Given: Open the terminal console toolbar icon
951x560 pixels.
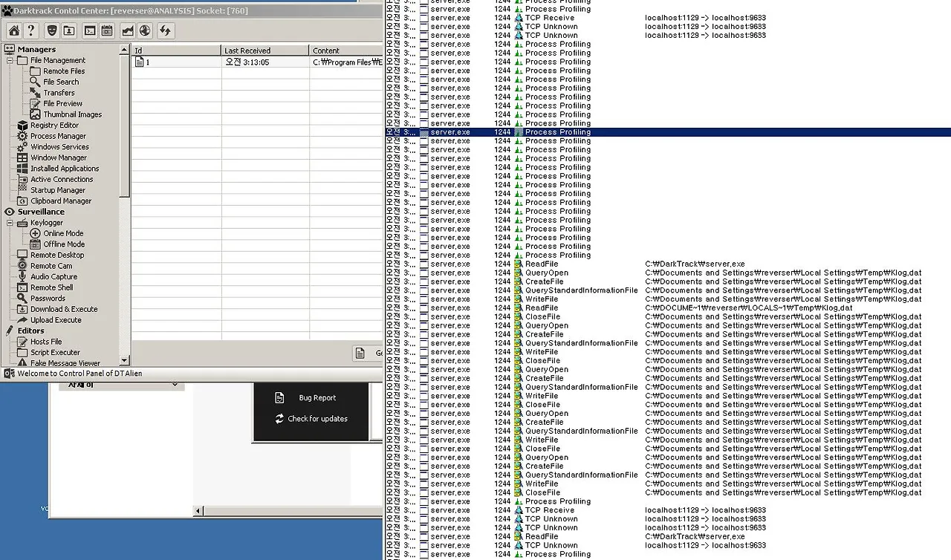Looking at the screenshot, I should tap(89, 30).
